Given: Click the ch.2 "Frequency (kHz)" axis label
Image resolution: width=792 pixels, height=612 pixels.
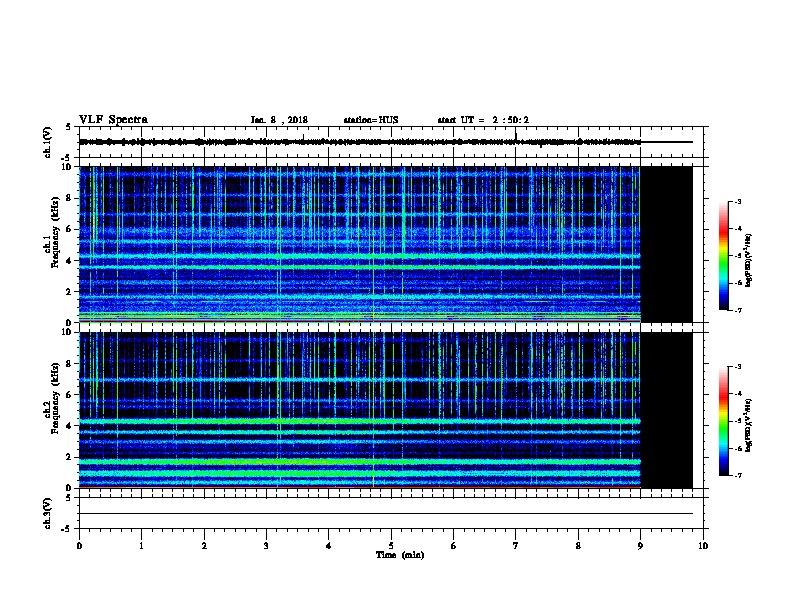Looking at the screenshot, I should [x=55, y=398].
